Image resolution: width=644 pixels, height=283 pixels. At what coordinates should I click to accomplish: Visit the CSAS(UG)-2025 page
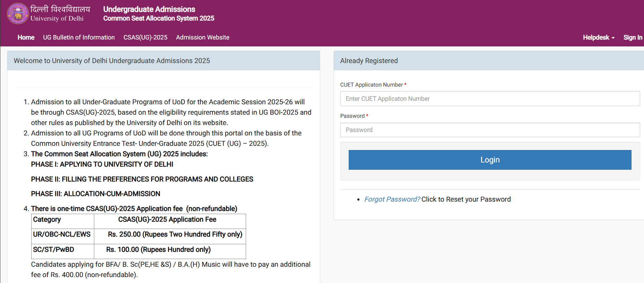(x=145, y=37)
